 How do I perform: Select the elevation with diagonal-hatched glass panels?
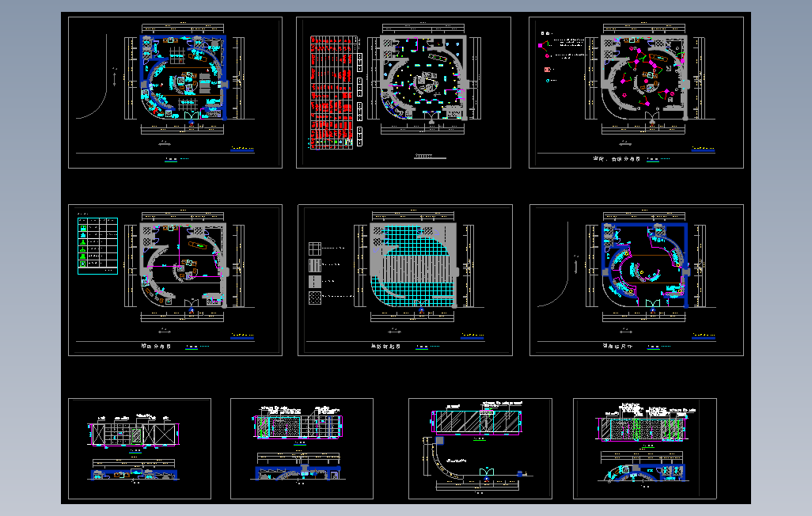tap(477, 422)
